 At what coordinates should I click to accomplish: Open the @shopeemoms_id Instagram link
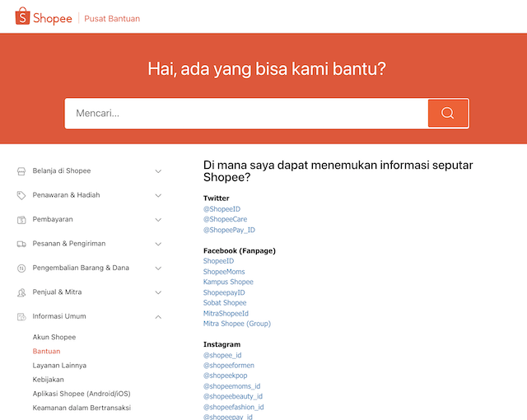point(232,386)
